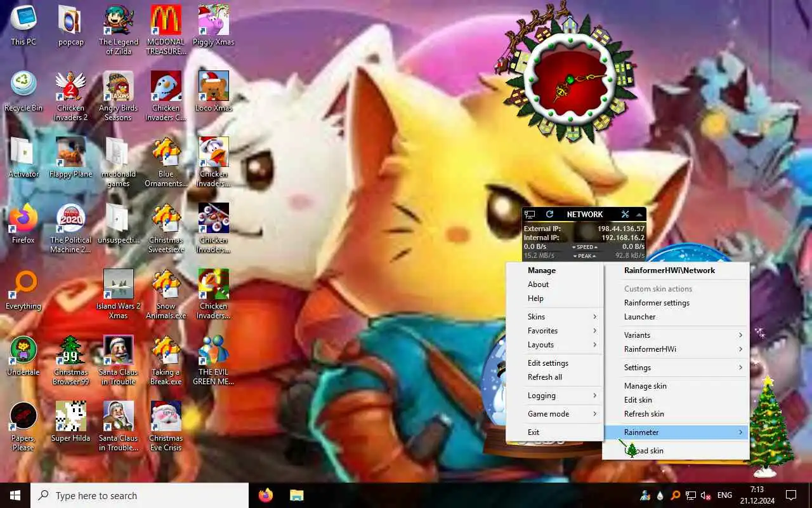Open Windows Start menu
This screenshot has width=812, height=508.
(x=15, y=495)
